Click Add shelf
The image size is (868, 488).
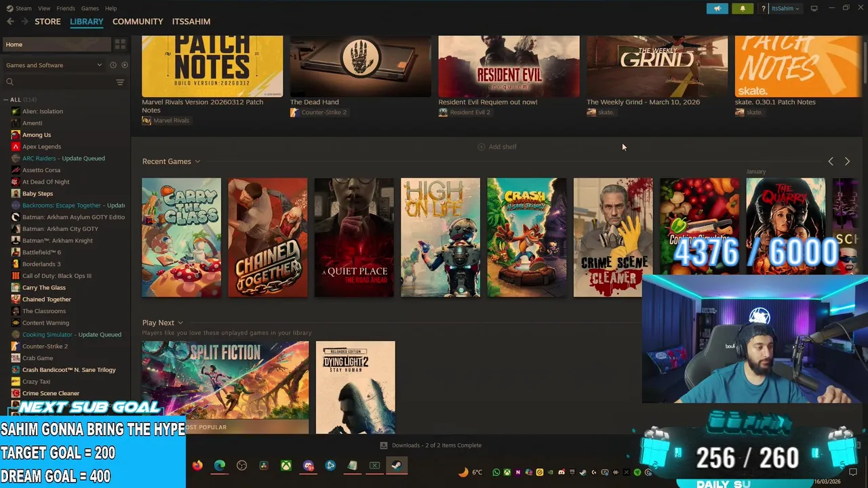click(497, 146)
